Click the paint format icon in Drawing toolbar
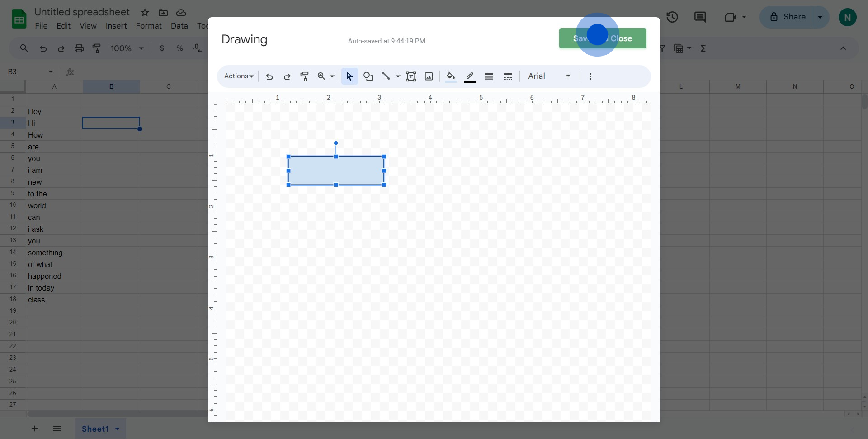Screen dimensions: 868x439 (305, 76)
